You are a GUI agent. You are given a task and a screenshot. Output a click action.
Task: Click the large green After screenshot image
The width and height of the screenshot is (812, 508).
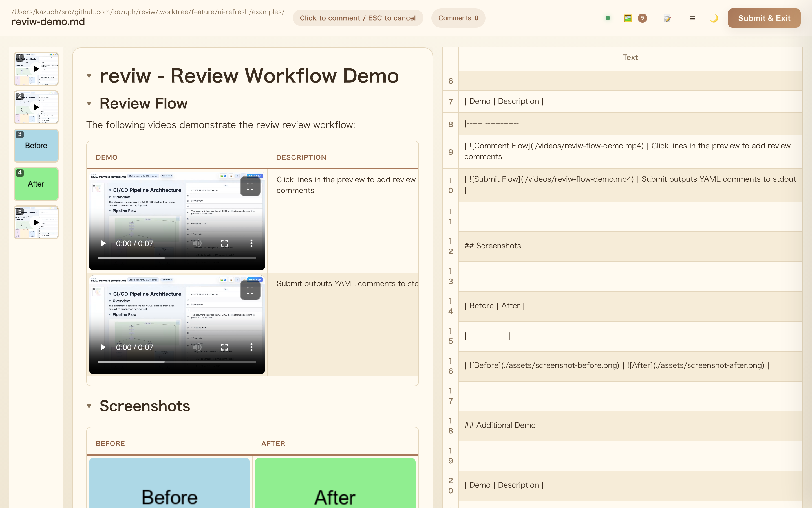click(335, 483)
